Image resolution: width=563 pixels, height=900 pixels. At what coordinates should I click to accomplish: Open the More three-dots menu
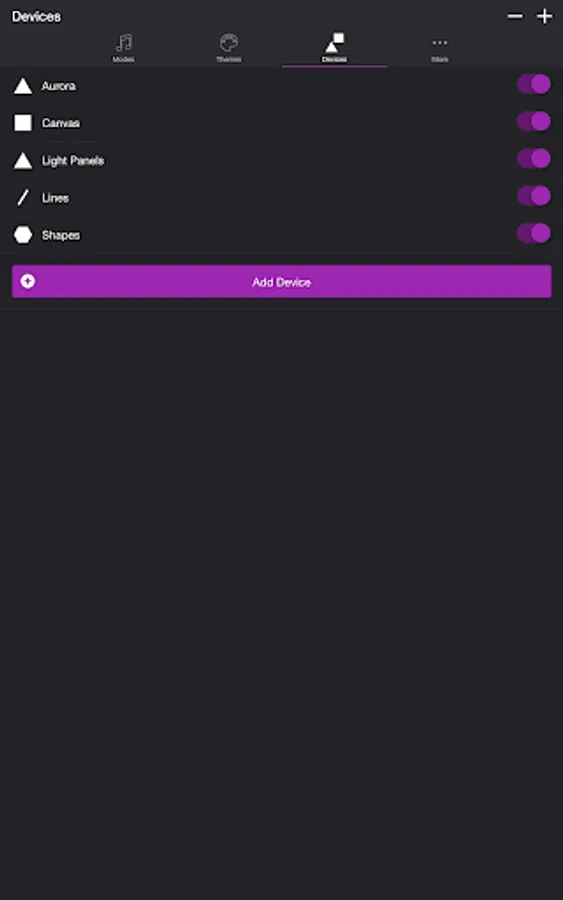(440, 48)
